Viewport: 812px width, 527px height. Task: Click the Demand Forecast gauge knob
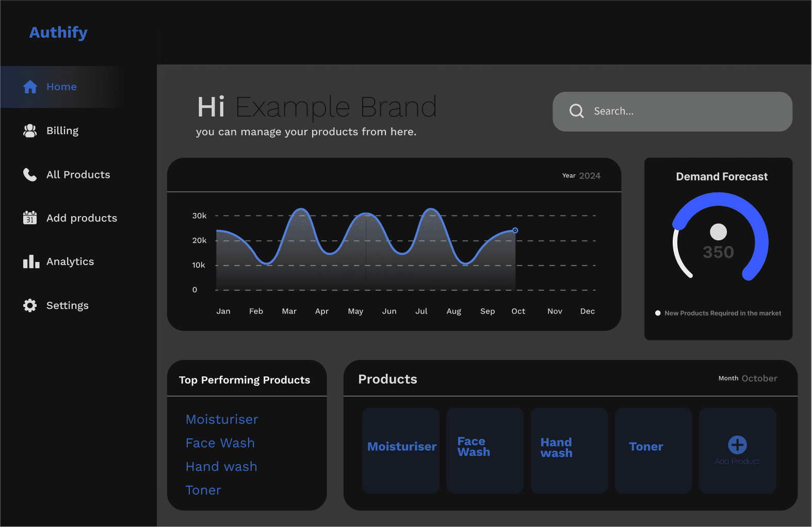(x=718, y=232)
